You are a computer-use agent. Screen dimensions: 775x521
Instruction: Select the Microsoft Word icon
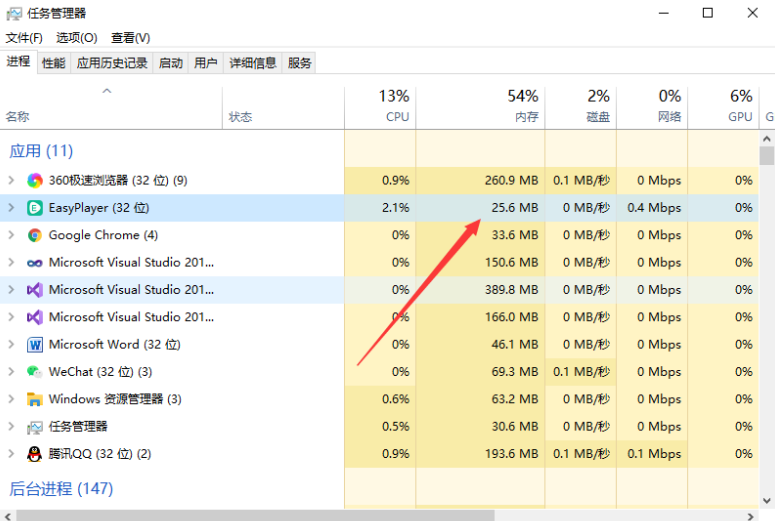point(35,345)
